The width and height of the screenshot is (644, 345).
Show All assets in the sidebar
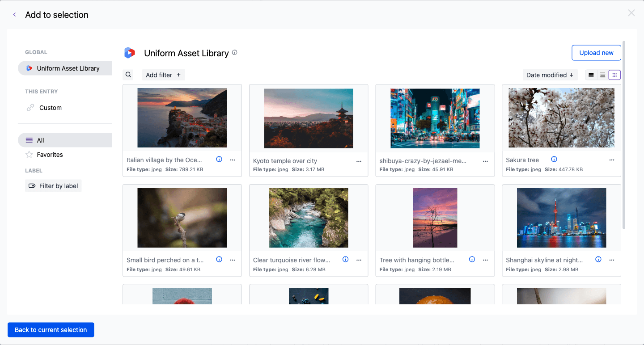tap(65, 140)
